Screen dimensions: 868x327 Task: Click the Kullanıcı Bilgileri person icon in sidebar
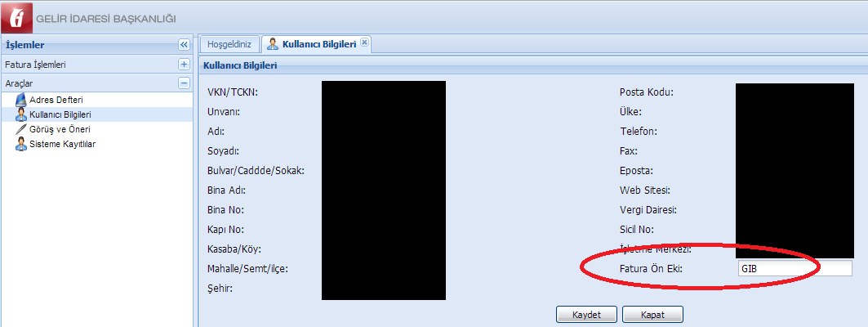pyautogui.click(x=21, y=114)
